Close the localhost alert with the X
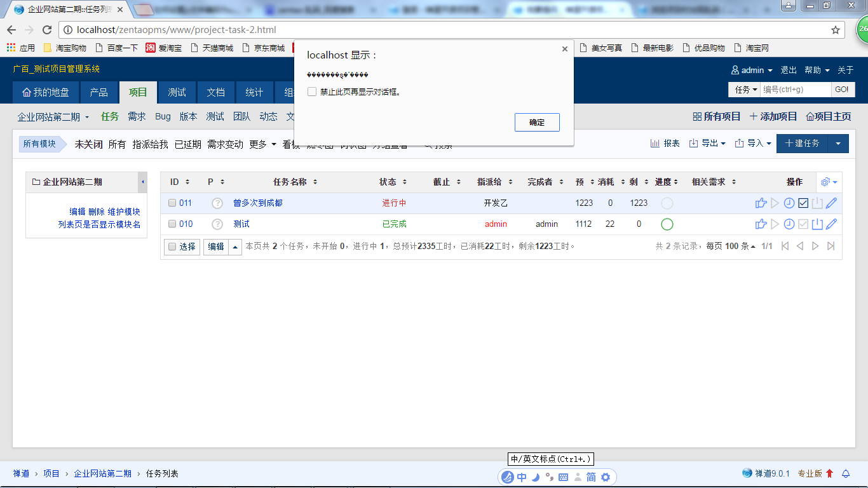 564,49
